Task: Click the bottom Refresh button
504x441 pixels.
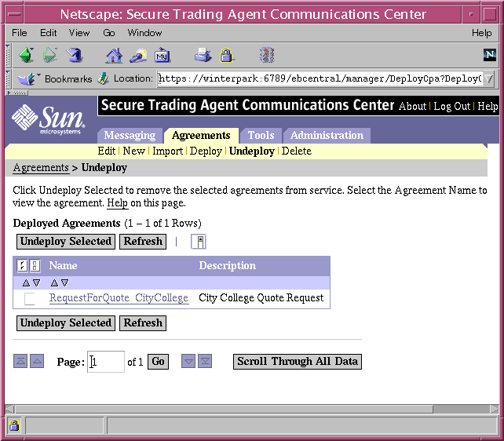Action: pyautogui.click(x=143, y=323)
